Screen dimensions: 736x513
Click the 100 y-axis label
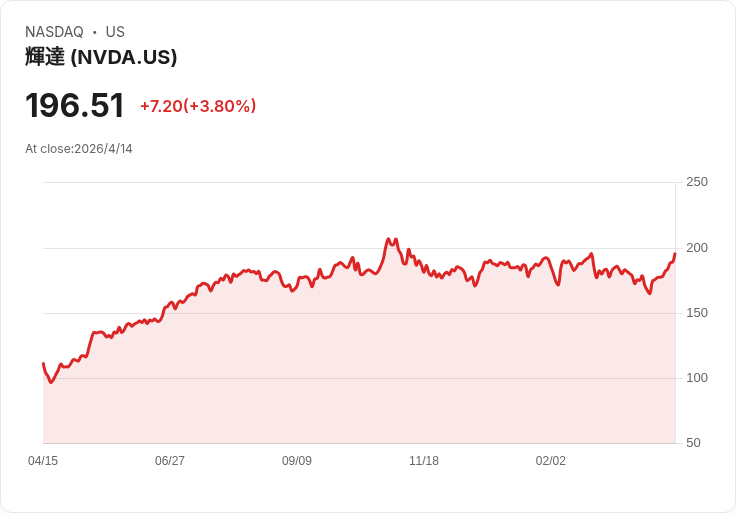pyautogui.click(x=697, y=378)
